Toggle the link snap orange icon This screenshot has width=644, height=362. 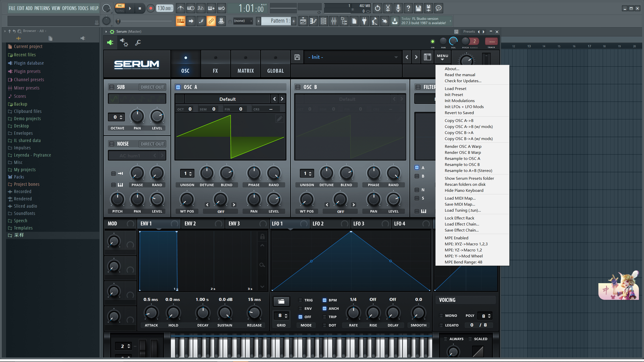click(211, 21)
